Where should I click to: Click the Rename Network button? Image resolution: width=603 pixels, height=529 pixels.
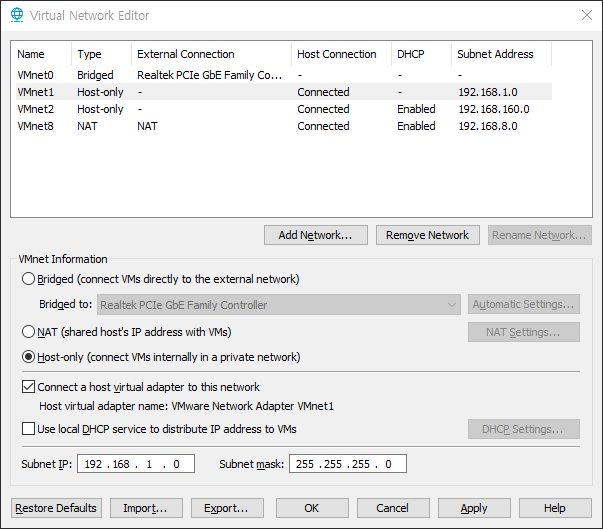pyautogui.click(x=540, y=235)
